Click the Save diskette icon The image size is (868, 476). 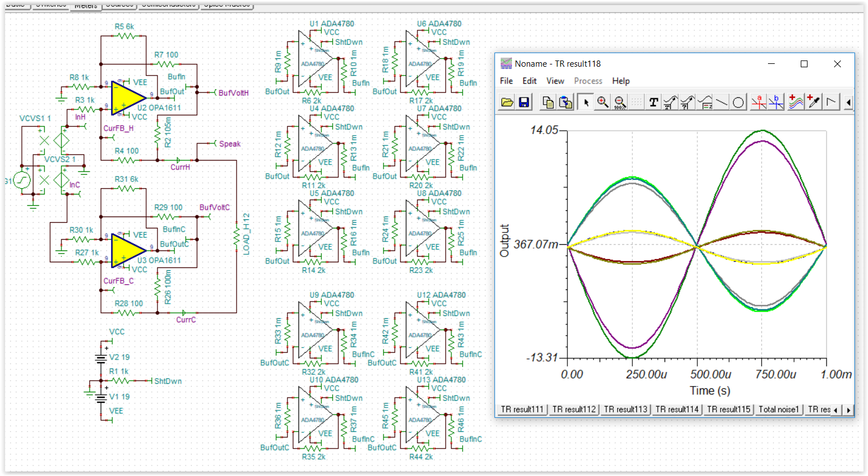[x=524, y=102]
